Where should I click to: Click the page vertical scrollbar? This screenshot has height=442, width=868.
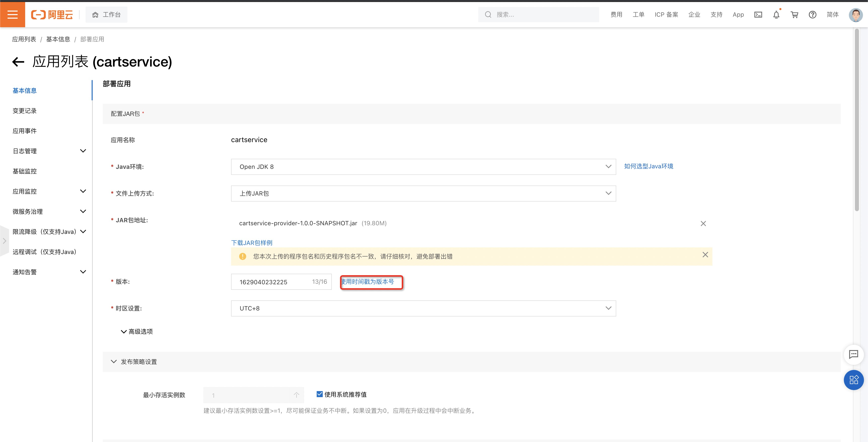click(x=856, y=120)
